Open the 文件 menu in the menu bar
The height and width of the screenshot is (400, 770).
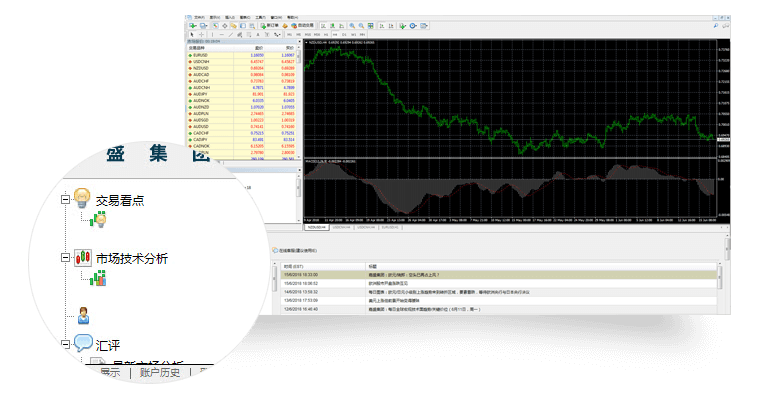(x=199, y=17)
